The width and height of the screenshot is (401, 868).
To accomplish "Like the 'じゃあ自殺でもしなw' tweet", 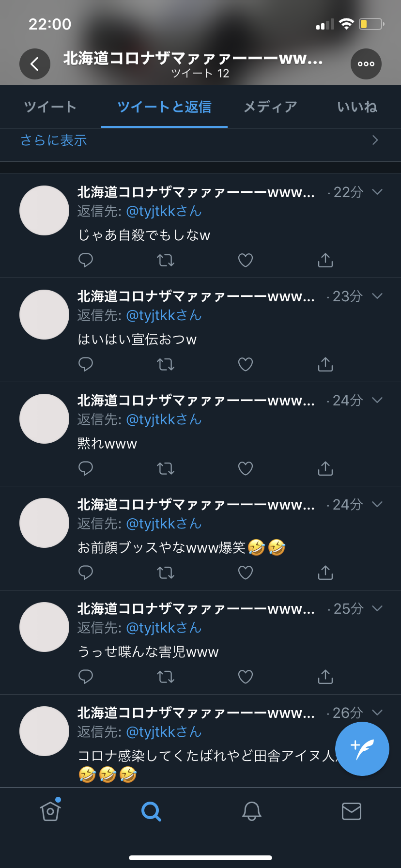I will (x=246, y=260).
